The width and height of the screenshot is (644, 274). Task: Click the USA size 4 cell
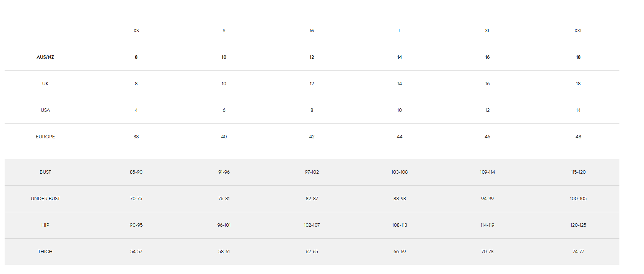(136, 110)
